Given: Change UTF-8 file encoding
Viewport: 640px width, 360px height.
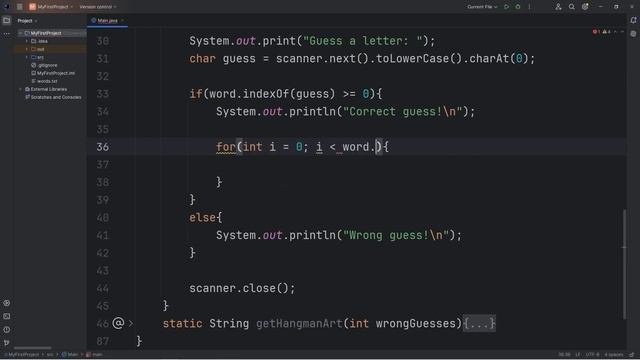Looking at the screenshot, I should point(592,355).
